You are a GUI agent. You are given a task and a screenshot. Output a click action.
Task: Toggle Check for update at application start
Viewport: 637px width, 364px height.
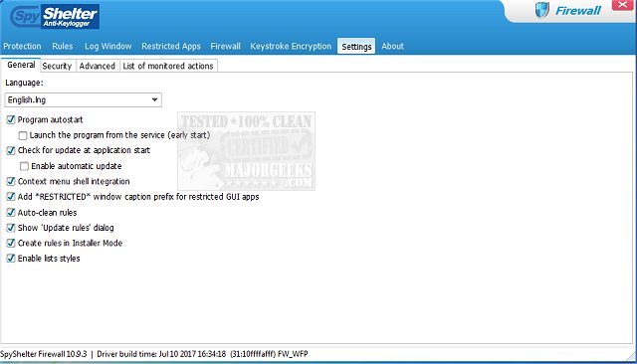click(11, 150)
